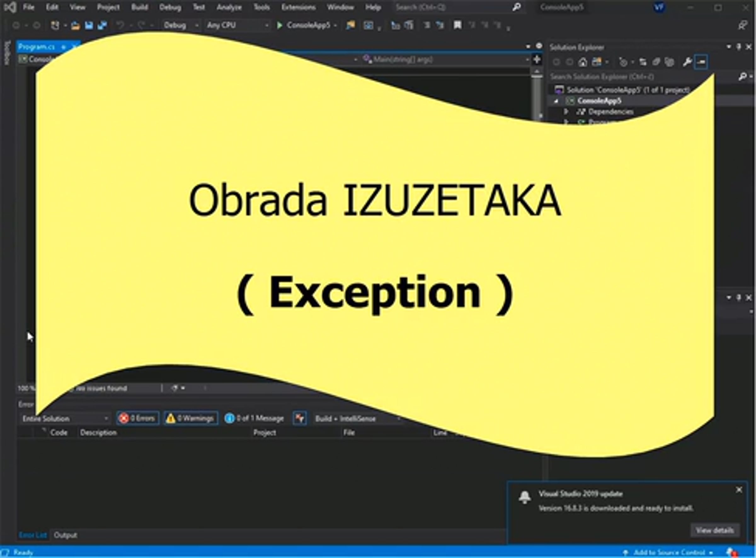Click the ConsoleApp5 start debugging button label
This screenshot has width=756, height=558.
pos(308,25)
